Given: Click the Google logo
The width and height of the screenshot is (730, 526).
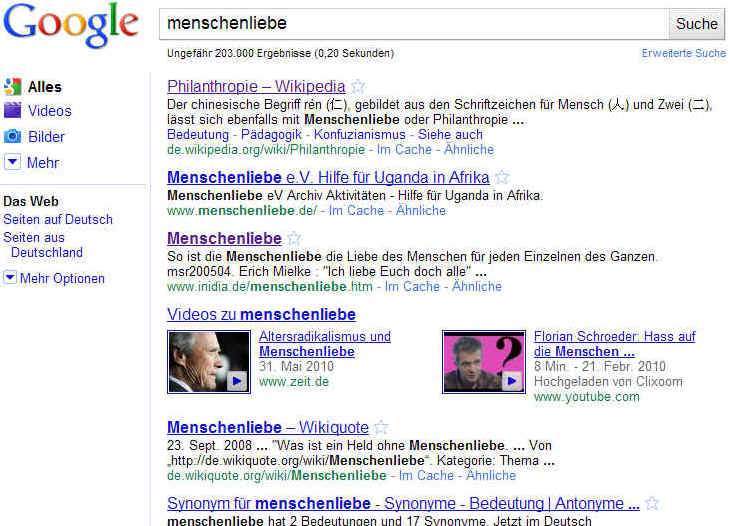Looking at the screenshot, I should point(71,25).
